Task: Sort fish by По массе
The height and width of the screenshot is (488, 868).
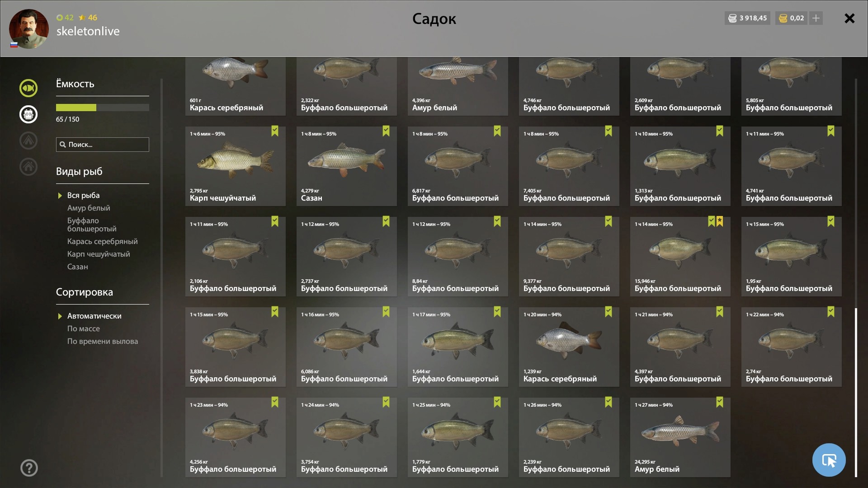Action: click(84, 328)
